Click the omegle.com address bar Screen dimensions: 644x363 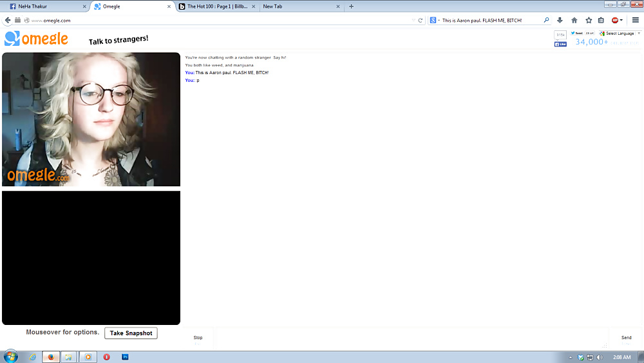(x=221, y=20)
